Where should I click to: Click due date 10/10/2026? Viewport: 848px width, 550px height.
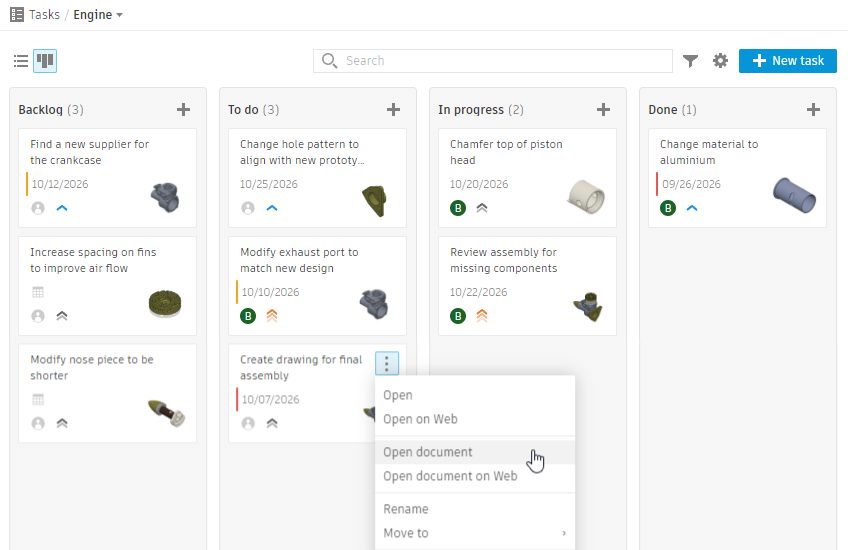click(x=270, y=293)
